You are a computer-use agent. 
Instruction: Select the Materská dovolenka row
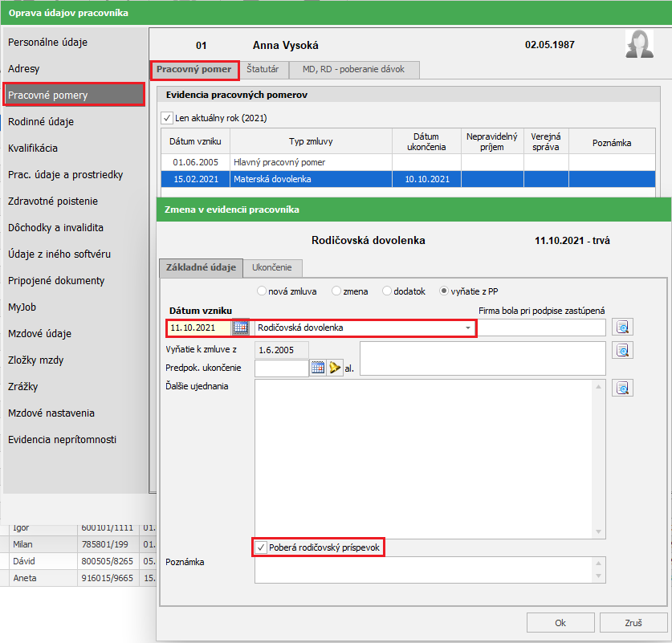click(x=408, y=179)
